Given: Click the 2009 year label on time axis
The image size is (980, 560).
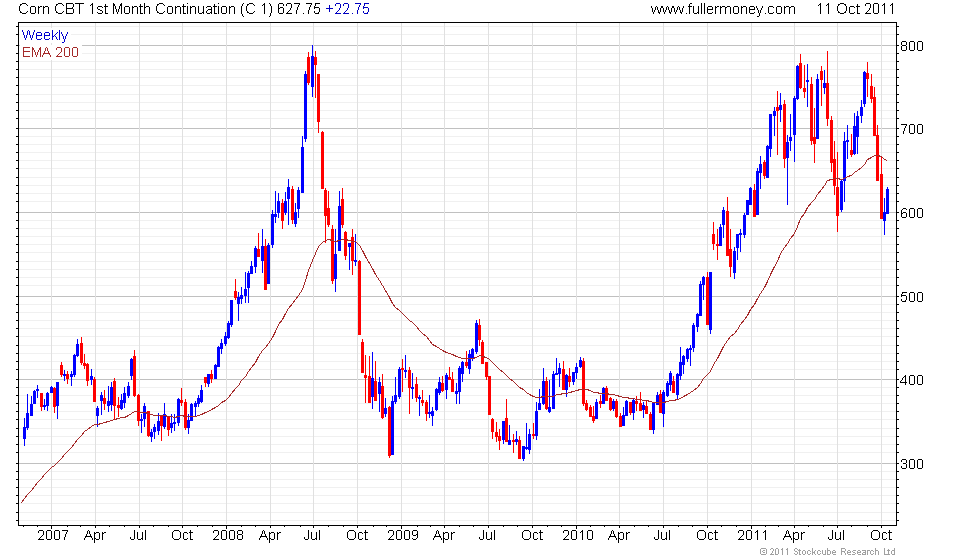Looking at the screenshot, I should pyautogui.click(x=402, y=535).
